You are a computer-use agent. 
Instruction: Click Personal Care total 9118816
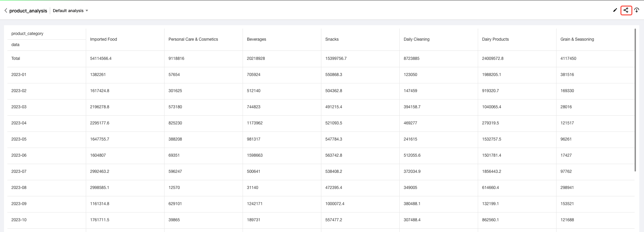(176, 59)
